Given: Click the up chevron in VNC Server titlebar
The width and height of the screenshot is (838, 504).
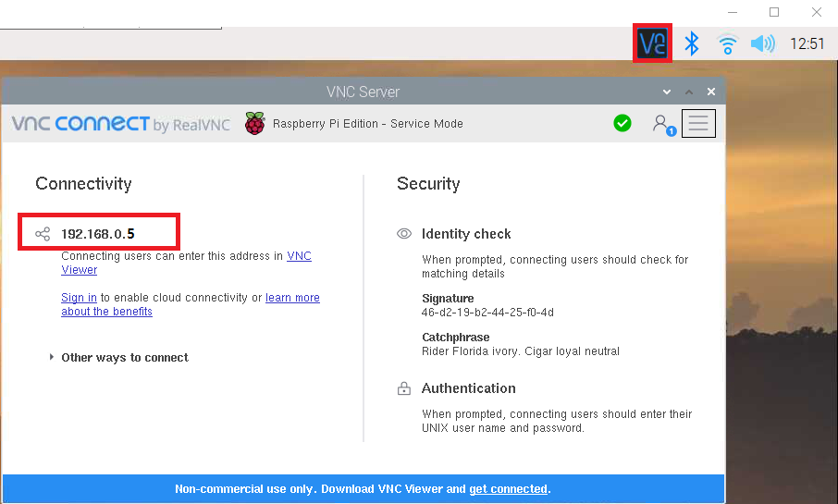Looking at the screenshot, I should pyautogui.click(x=689, y=92).
